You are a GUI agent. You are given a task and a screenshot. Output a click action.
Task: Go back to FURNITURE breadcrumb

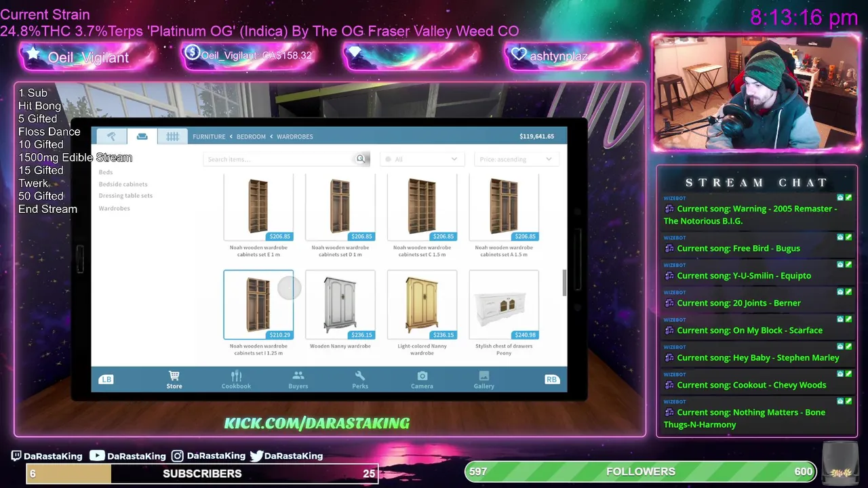click(x=209, y=137)
